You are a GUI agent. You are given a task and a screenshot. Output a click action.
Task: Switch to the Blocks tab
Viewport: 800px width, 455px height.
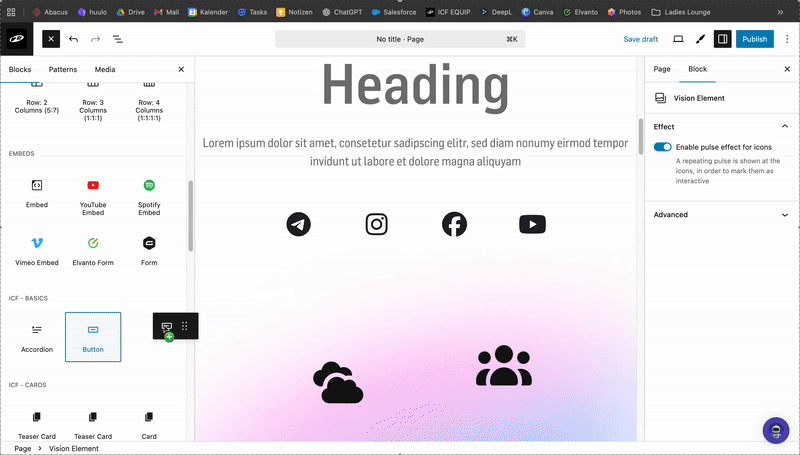point(20,69)
